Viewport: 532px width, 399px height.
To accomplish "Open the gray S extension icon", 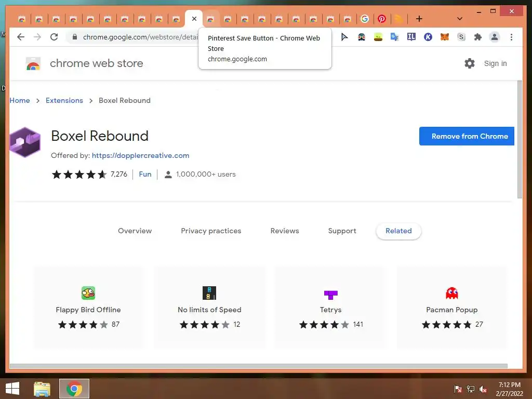I will click(461, 37).
